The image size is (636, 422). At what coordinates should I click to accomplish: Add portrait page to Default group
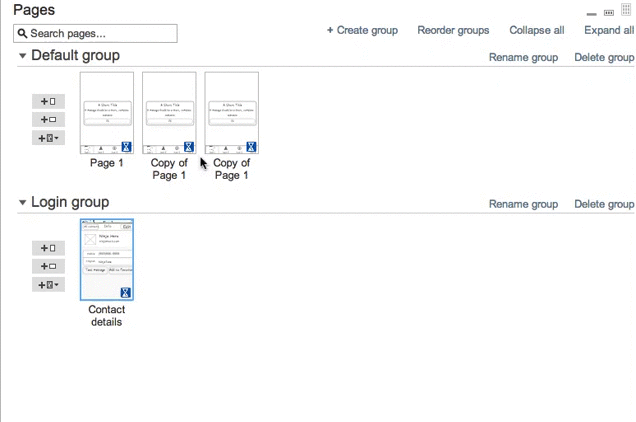[x=48, y=101]
